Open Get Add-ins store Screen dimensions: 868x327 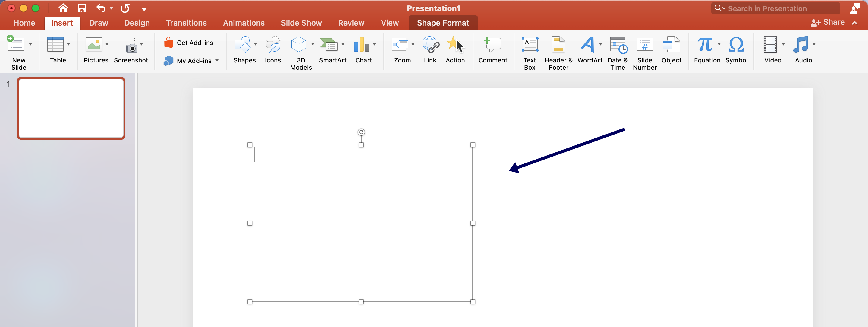pos(189,43)
